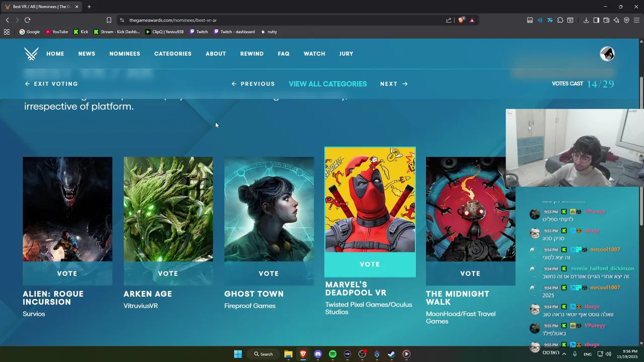Screen dimensions: 644x362
Task: Open the ClipQ bookmark
Action: (x=164, y=32)
